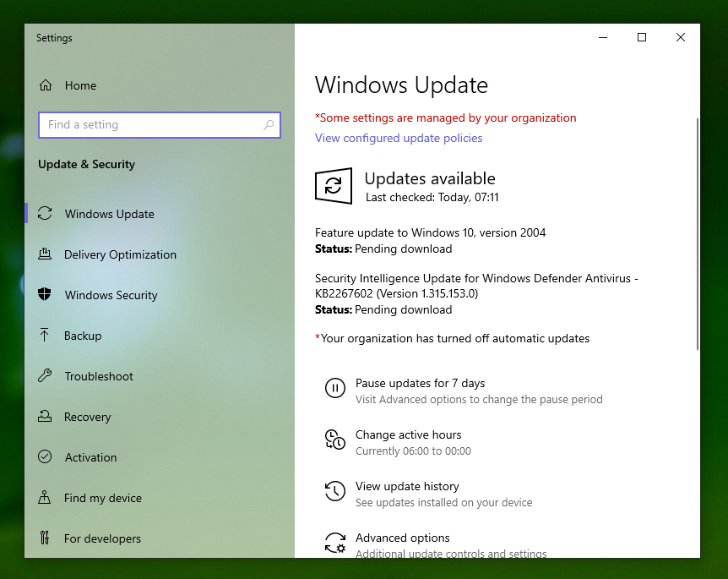The width and height of the screenshot is (728, 579).
Task: Click the Find a setting search field
Action: coord(160,124)
